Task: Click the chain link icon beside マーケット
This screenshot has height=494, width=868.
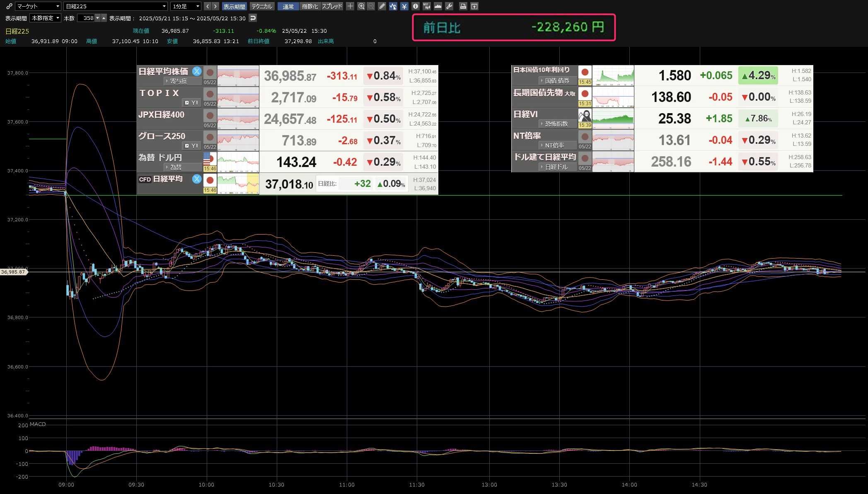Action: tap(9, 6)
